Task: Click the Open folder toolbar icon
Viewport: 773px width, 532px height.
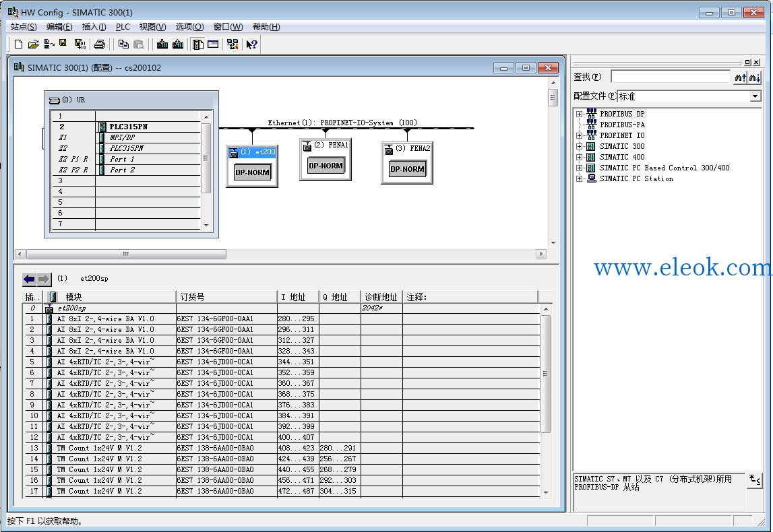Action: click(x=33, y=44)
